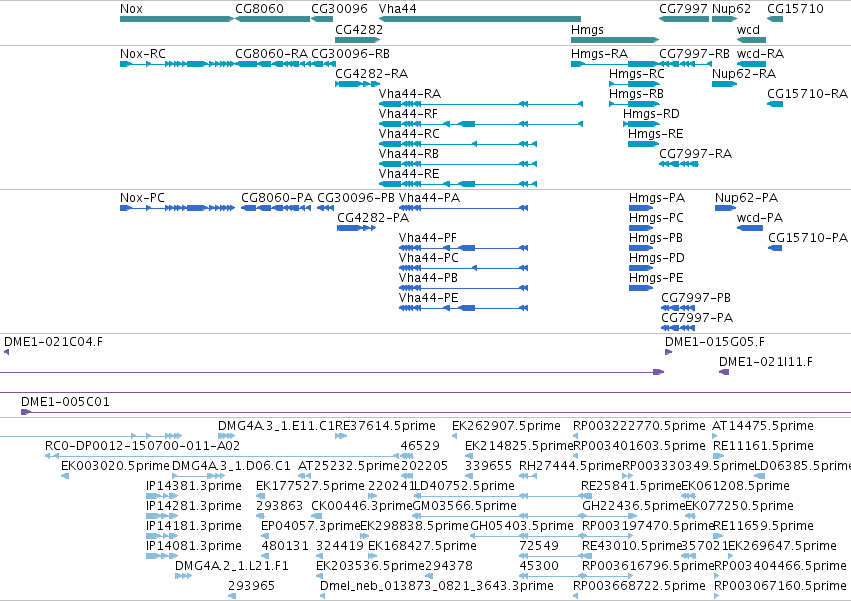Select the Vha44-RA transcript

pyautogui.click(x=481, y=104)
